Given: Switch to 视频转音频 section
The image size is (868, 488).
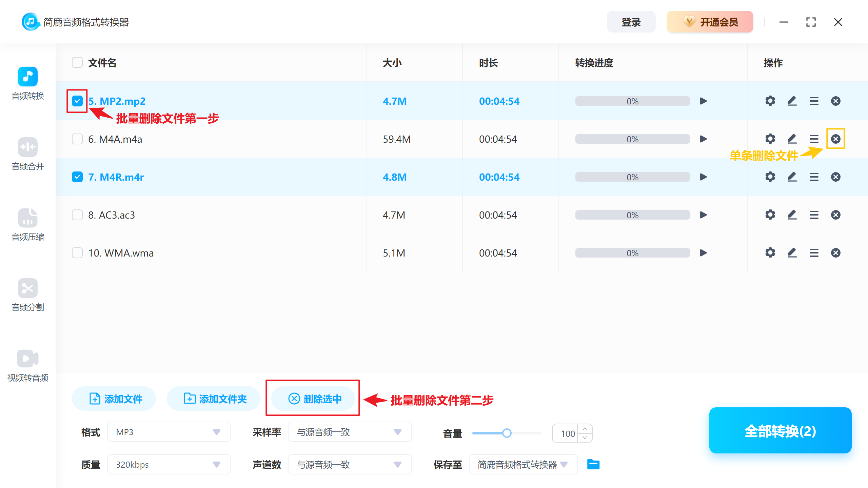Looking at the screenshot, I should pyautogui.click(x=27, y=358).
